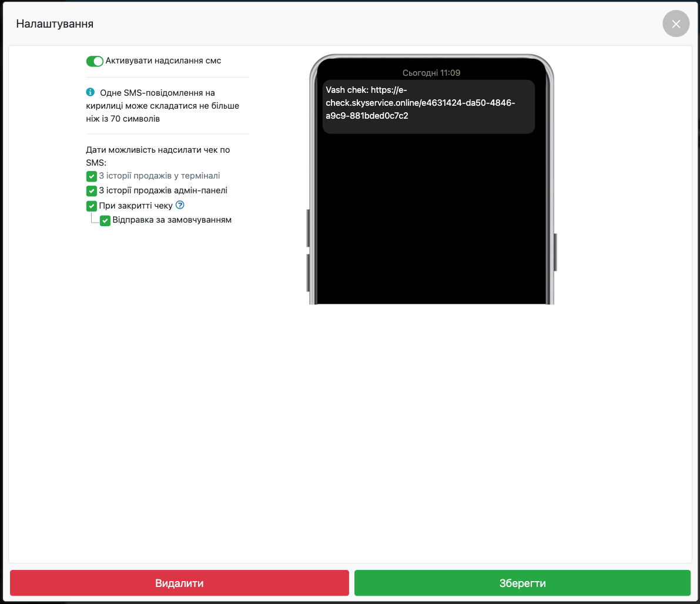
Task: Uncheck the terminal sales history checkbox
Action: pyautogui.click(x=92, y=176)
